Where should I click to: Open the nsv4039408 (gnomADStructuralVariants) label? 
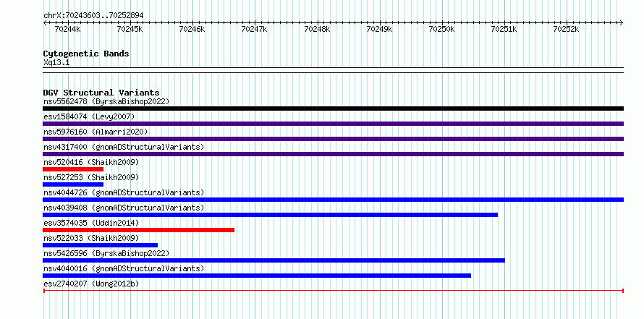pos(124,208)
